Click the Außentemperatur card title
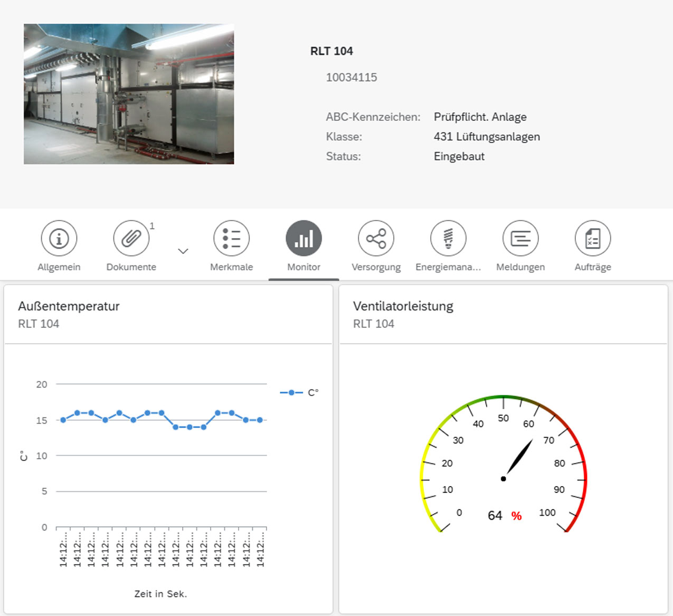 click(x=69, y=306)
